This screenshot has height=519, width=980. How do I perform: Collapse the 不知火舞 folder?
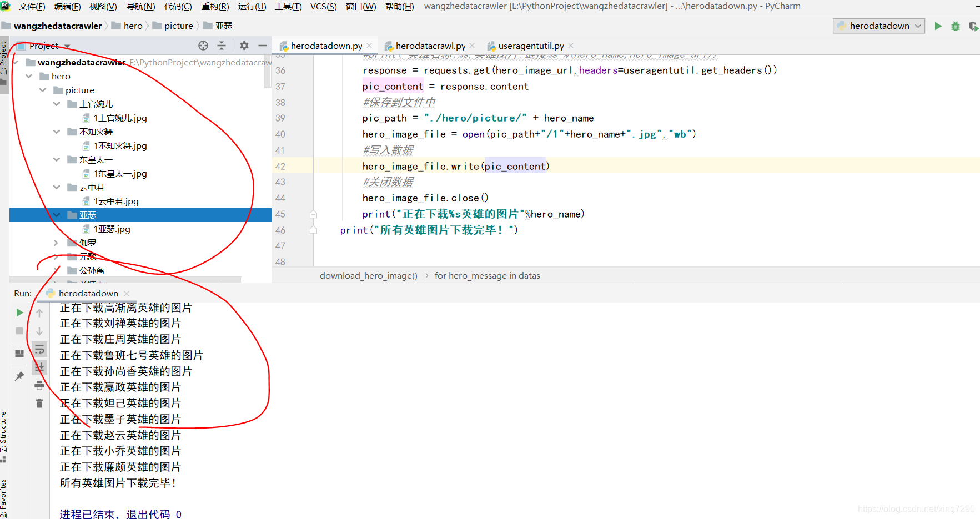[57, 132]
